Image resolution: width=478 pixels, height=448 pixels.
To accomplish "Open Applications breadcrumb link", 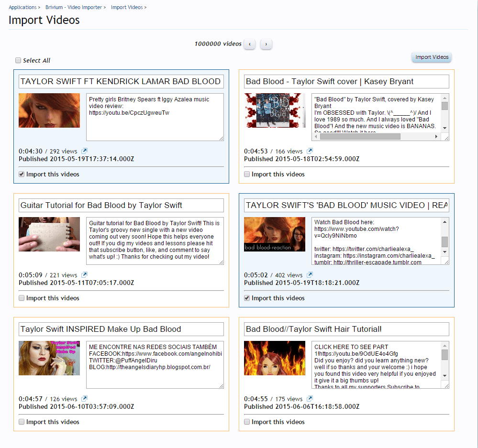I will [x=22, y=7].
